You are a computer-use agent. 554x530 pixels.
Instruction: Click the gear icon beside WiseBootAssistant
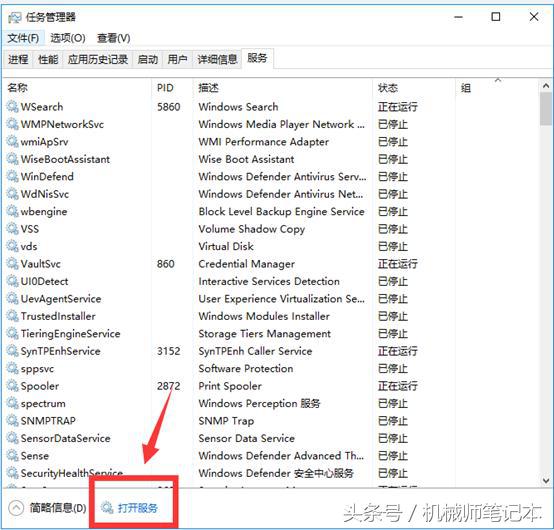tap(12, 159)
